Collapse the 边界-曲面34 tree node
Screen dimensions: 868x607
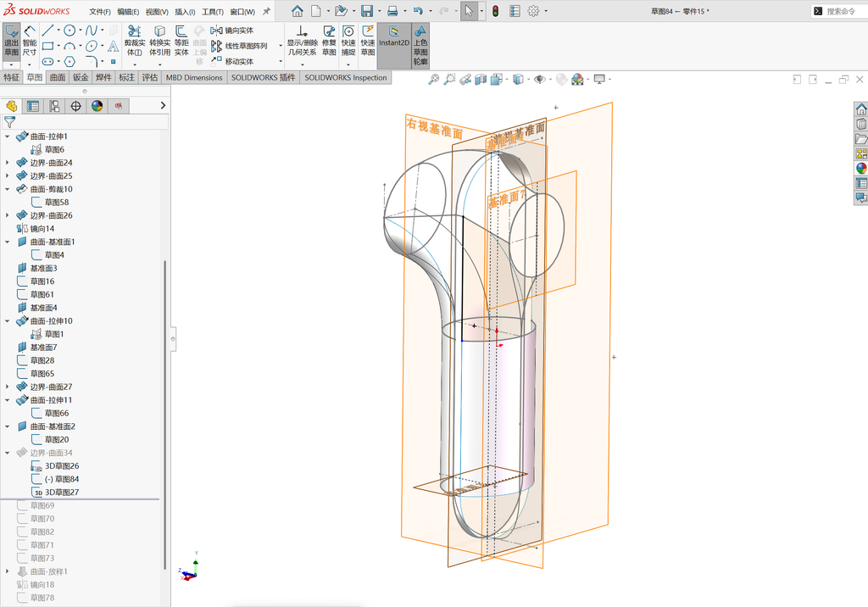[x=7, y=453]
